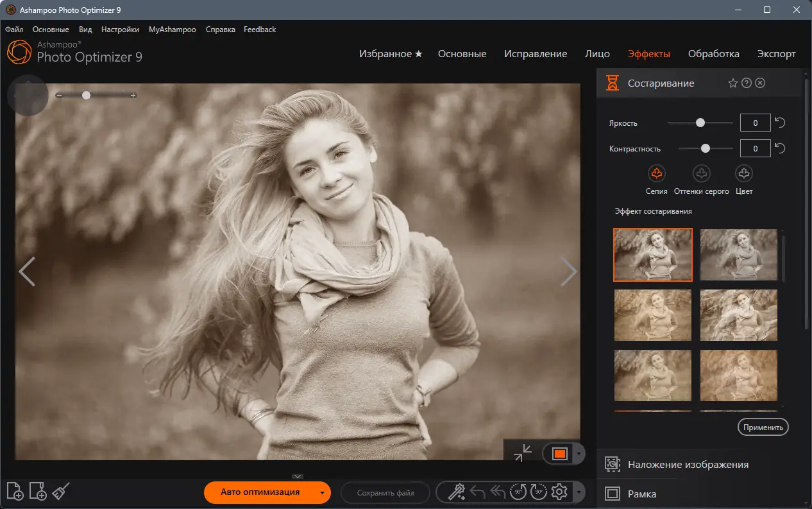This screenshot has width=812, height=509.
Task: Select the highlighted first aging effect thumbnail
Action: pyautogui.click(x=653, y=255)
